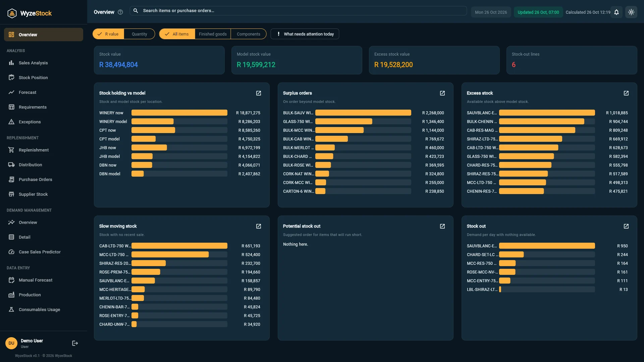Click the Distribution truck icon
This screenshot has width=644, height=362.
pos(11,165)
